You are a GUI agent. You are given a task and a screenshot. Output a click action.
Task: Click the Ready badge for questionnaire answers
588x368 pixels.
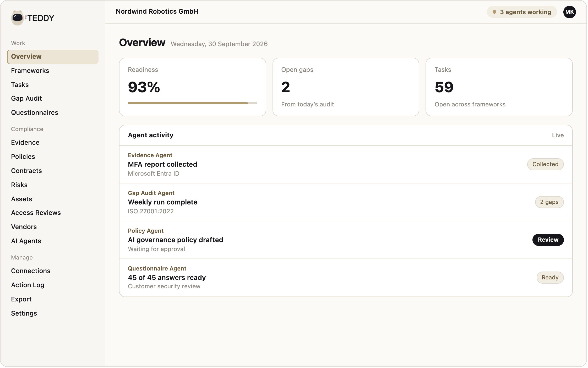pyautogui.click(x=550, y=277)
